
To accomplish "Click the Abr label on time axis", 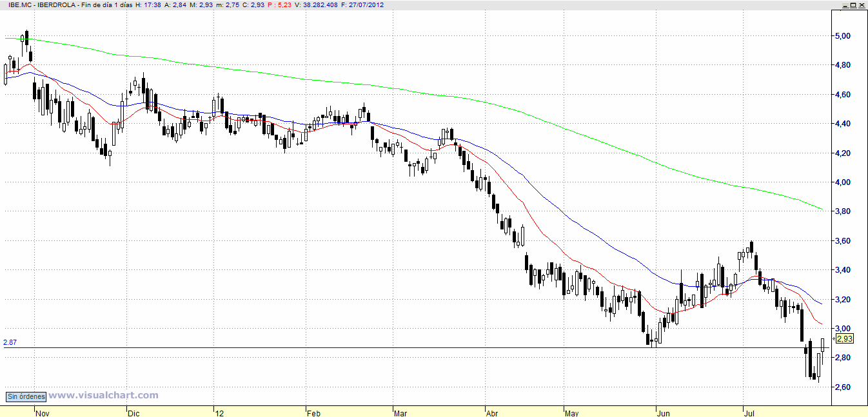I will pos(491,412).
